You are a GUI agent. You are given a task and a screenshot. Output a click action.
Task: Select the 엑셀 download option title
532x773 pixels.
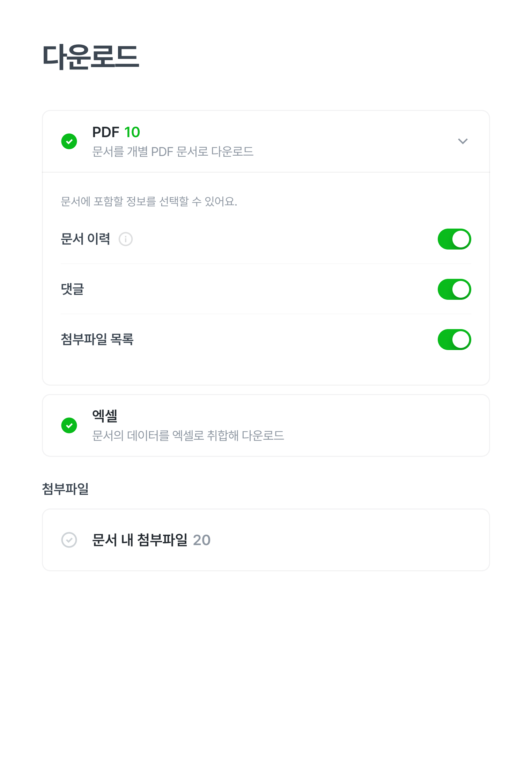point(105,416)
